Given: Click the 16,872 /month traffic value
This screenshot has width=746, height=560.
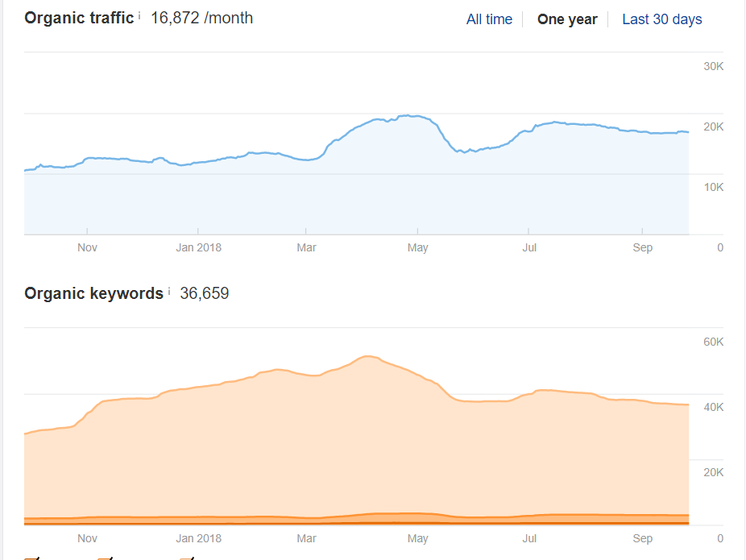Looking at the screenshot, I should pos(201,18).
